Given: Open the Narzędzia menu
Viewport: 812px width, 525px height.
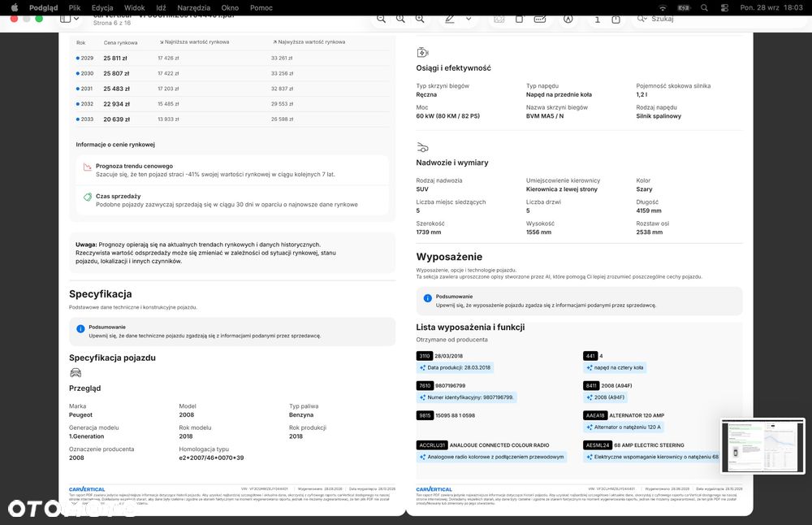Looking at the screenshot, I should (194, 8).
